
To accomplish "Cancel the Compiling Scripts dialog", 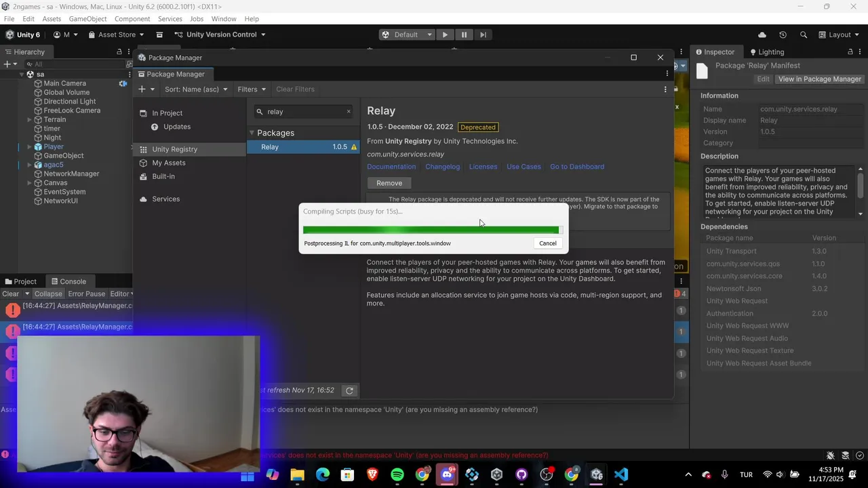I will coord(548,243).
